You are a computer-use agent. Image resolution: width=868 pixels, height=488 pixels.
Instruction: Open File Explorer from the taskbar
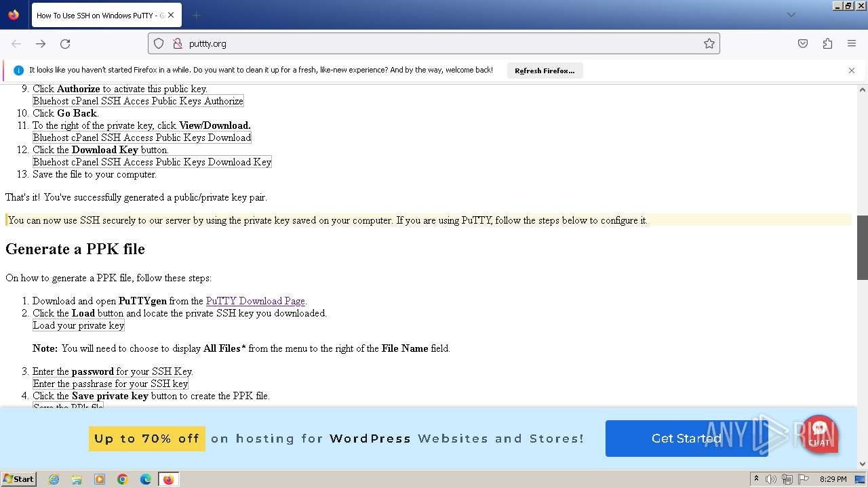[x=77, y=479]
